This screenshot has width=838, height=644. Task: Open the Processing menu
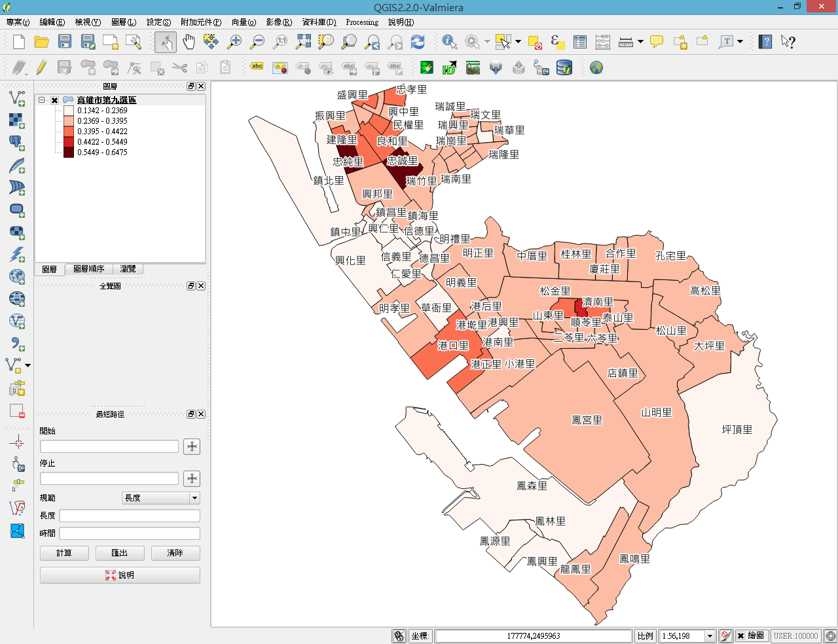[361, 22]
